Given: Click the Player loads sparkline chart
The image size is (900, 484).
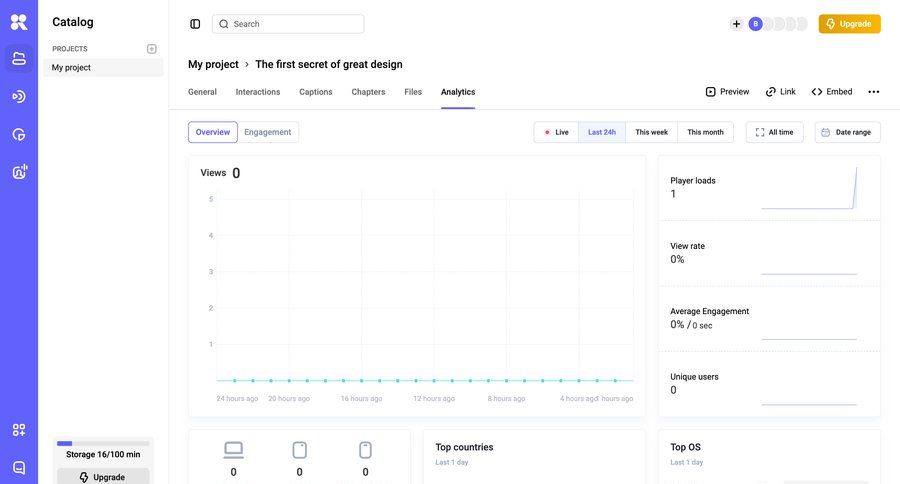Looking at the screenshot, I should click(x=809, y=188).
